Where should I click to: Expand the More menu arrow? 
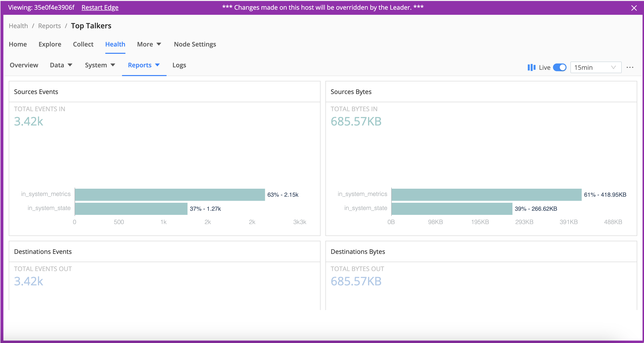[159, 44]
